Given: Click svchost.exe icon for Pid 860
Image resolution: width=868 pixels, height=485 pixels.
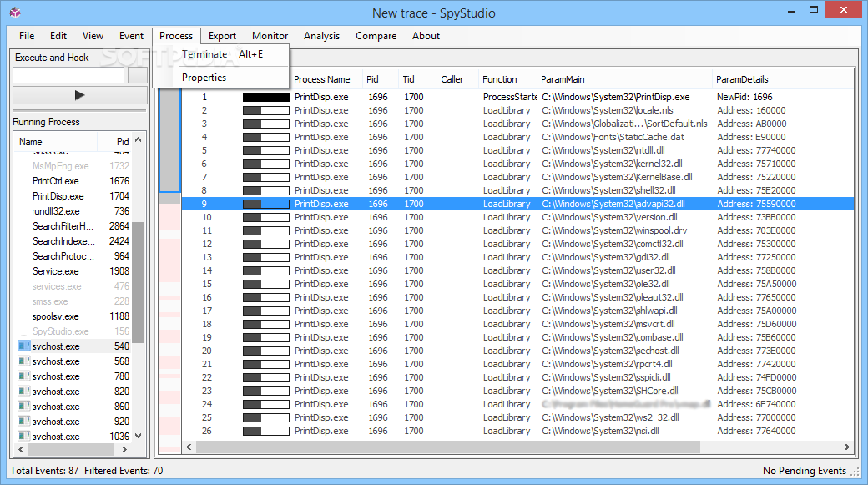Looking at the screenshot, I should point(23,407).
